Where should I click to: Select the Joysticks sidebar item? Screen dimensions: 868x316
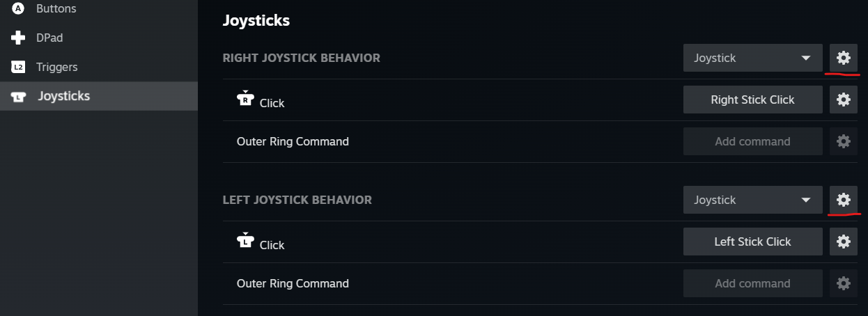(63, 96)
